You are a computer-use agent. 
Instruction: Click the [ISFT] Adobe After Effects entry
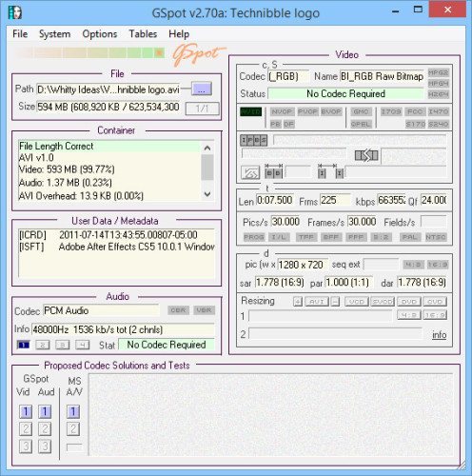tap(117, 247)
